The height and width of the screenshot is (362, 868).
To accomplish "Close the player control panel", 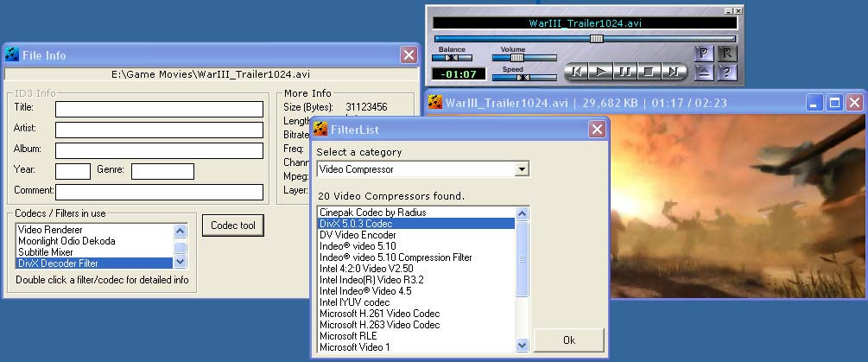I will 738,11.
